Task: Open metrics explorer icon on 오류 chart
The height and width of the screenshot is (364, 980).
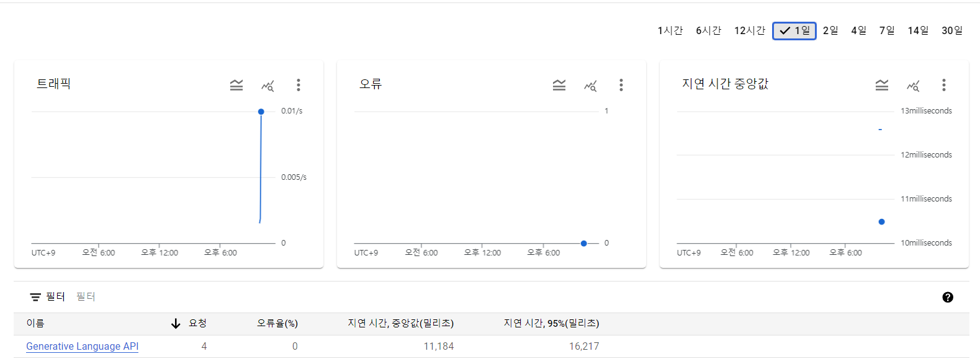Action: click(590, 86)
